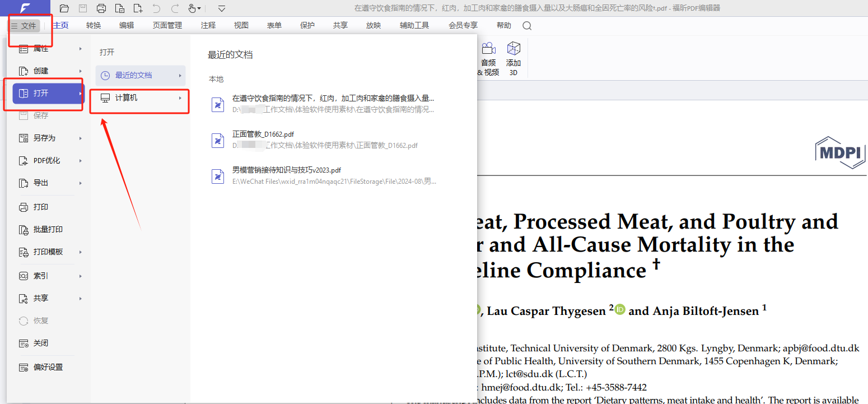Select the greyed 恢复 menu item

click(48, 321)
